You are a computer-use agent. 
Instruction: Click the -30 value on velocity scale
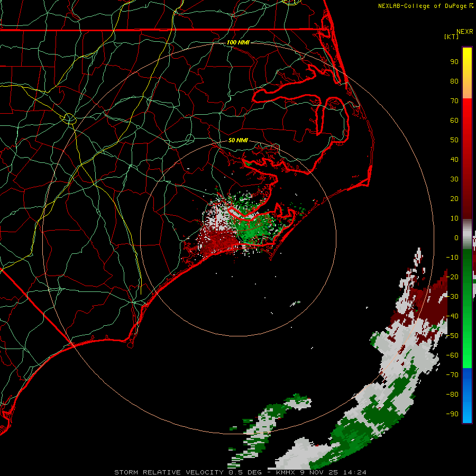(452, 297)
